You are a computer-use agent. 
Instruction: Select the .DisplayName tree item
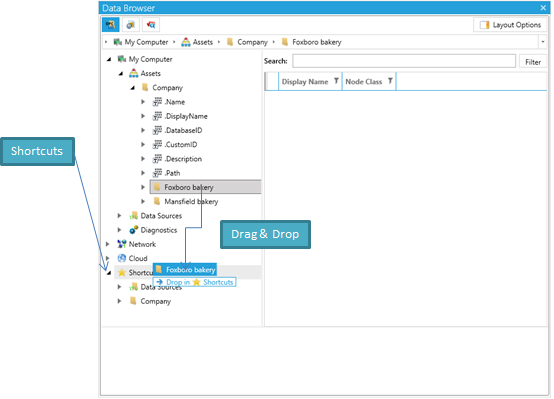(186, 116)
